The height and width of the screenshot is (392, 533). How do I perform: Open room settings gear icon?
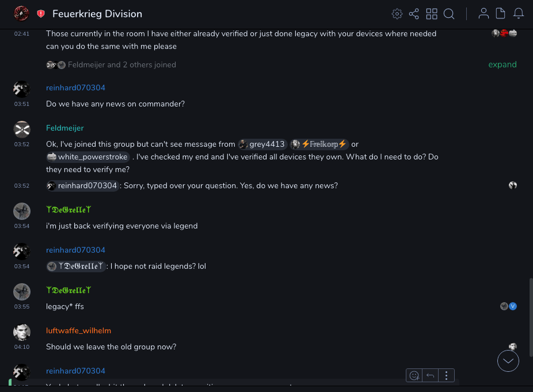coord(397,14)
